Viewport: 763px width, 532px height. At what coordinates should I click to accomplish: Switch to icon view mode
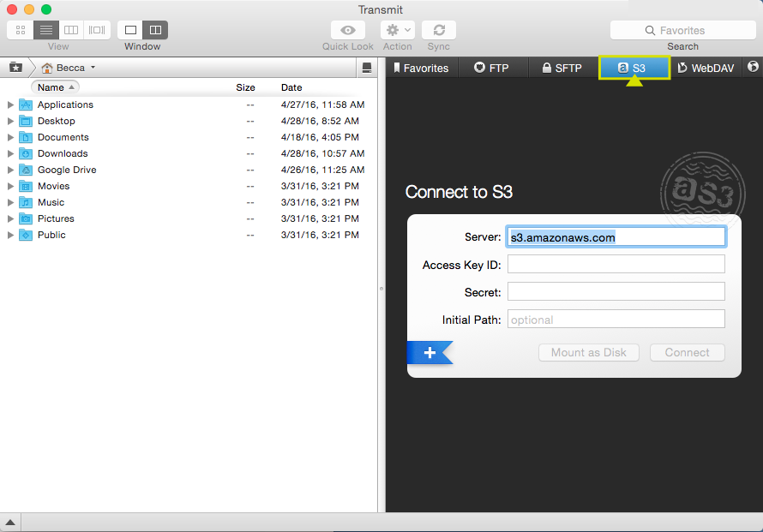coord(21,30)
